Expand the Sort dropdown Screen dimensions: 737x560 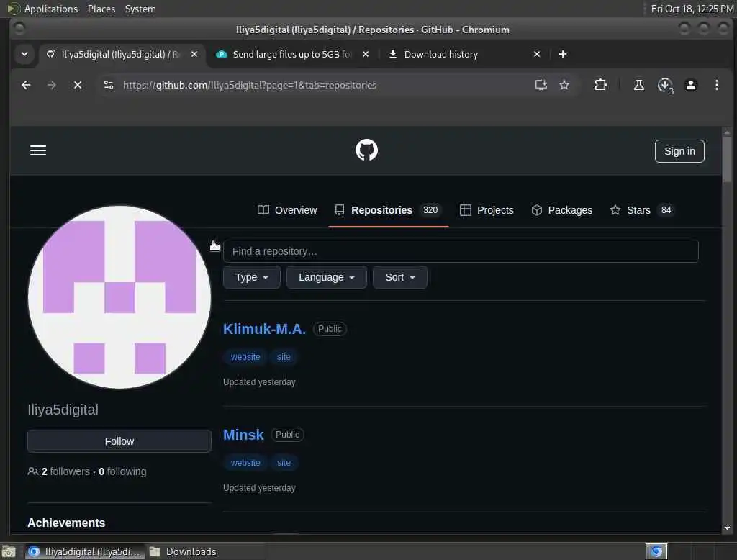coord(400,277)
